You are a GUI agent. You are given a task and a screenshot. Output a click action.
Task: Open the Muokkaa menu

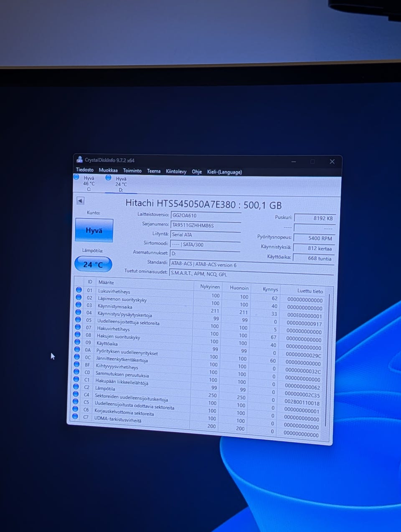[x=108, y=170]
